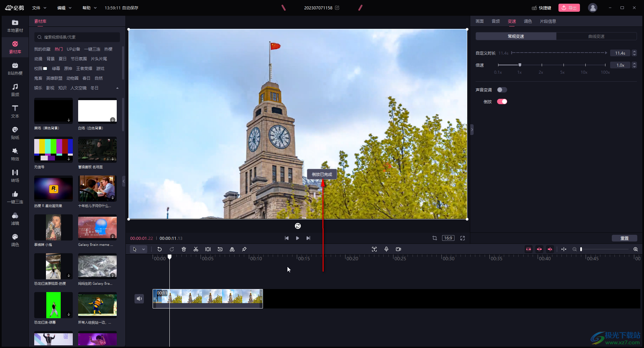
Task: Collapse the material category tags list
Action: 117,88
